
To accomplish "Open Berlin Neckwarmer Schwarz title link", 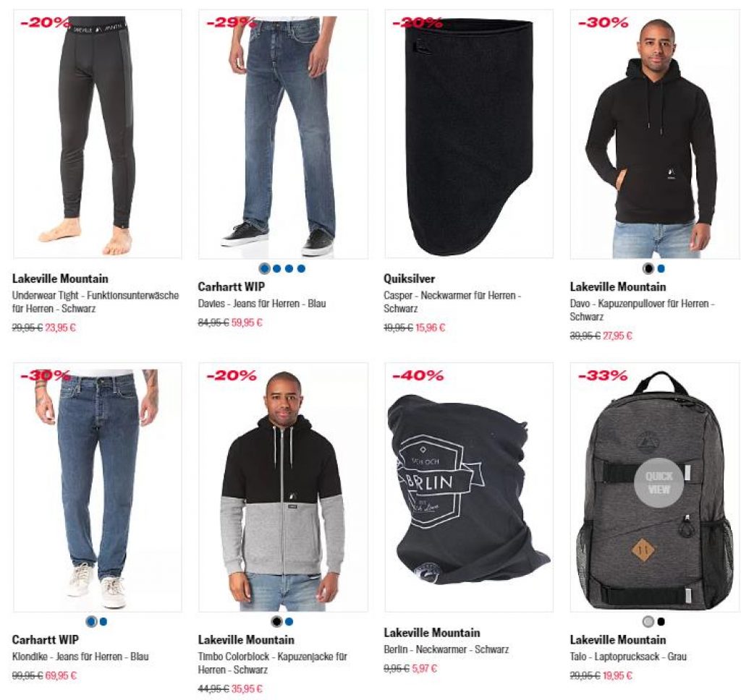I will (446, 649).
